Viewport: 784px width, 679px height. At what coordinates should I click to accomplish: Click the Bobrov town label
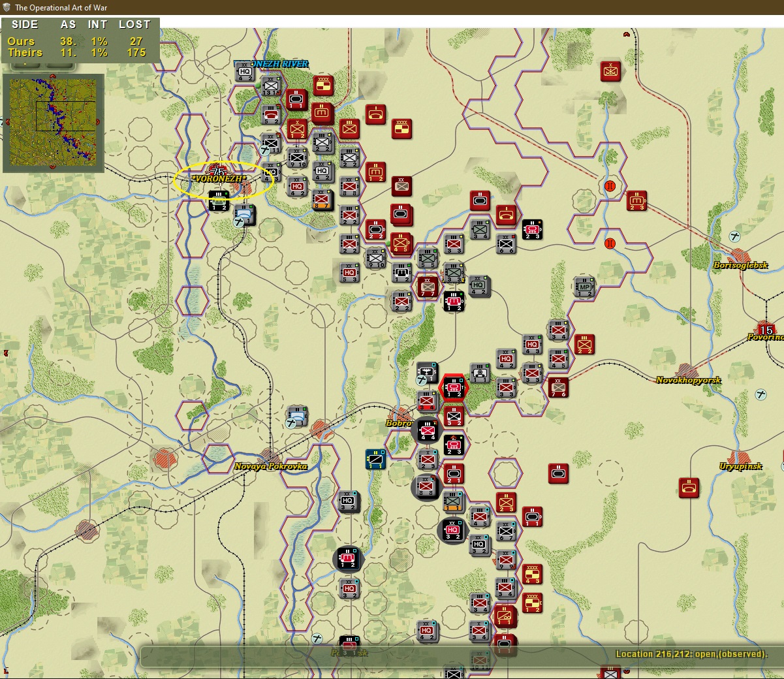399,423
